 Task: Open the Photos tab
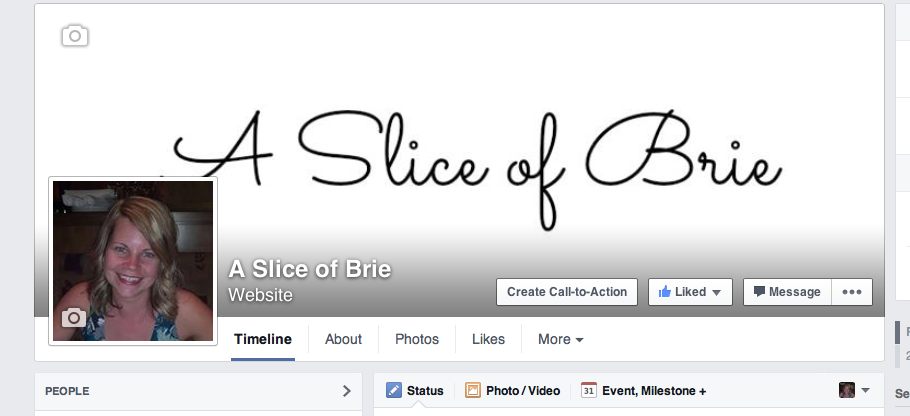pyautogui.click(x=417, y=339)
